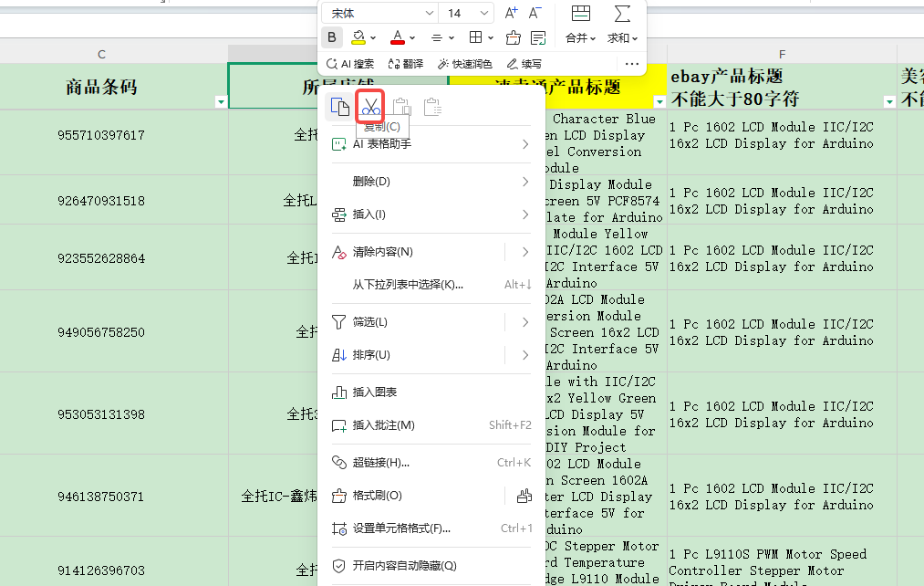The width and height of the screenshot is (924, 586).
Task: Click the greyed paste icon
Action: click(x=402, y=107)
